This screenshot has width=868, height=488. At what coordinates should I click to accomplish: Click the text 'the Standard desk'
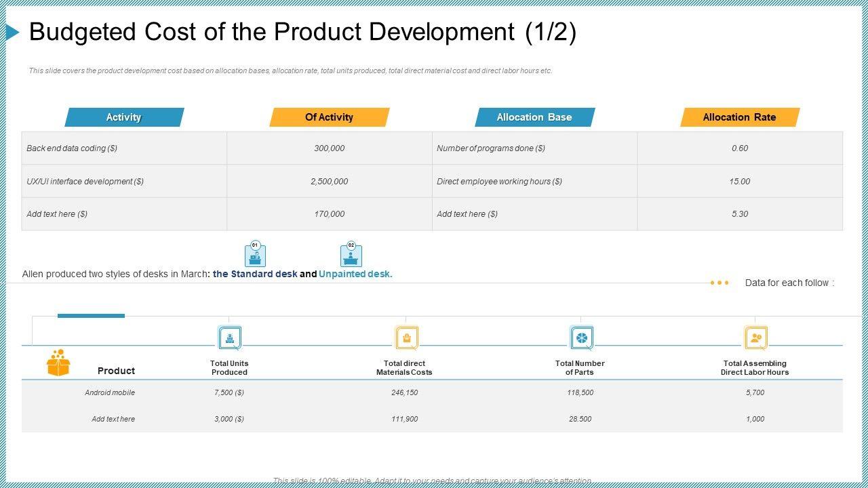pos(255,274)
